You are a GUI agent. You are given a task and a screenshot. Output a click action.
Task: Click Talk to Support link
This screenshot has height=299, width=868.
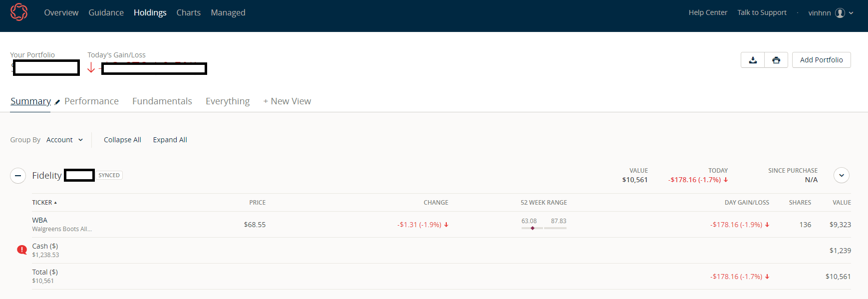pyautogui.click(x=762, y=12)
